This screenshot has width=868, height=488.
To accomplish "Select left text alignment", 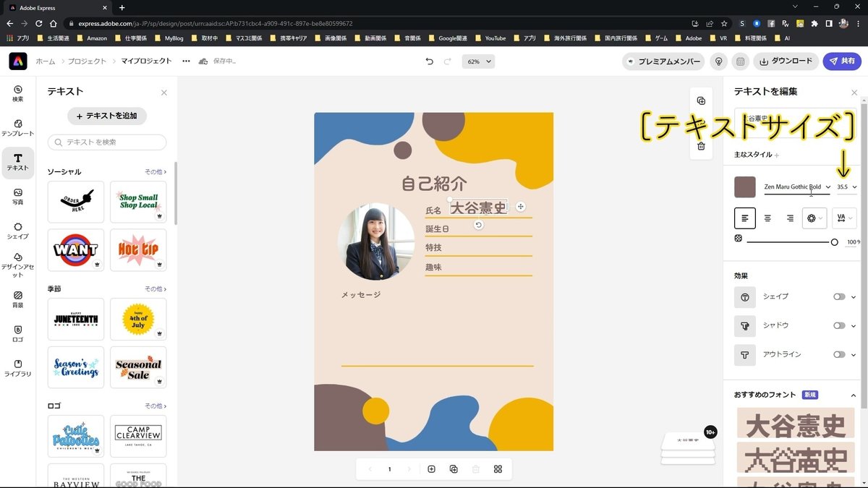I will (x=745, y=218).
